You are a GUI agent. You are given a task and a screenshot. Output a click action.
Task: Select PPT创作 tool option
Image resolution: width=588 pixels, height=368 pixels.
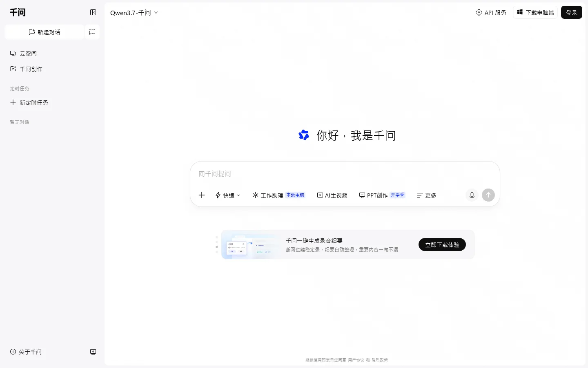(382, 195)
